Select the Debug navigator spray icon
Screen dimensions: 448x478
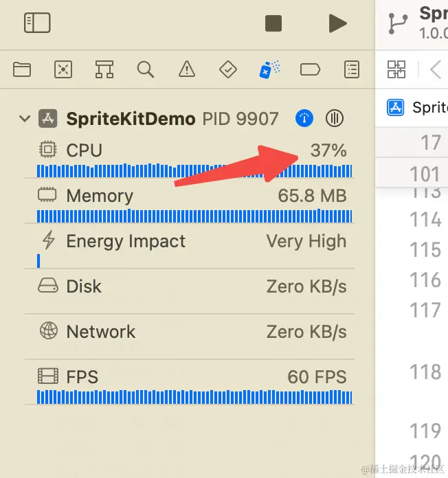(x=269, y=69)
